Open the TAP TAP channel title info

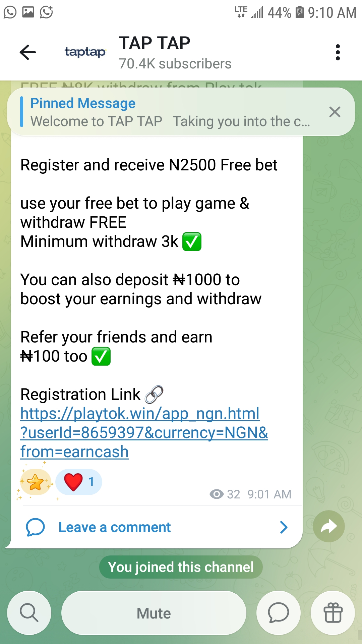(x=155, y=43)
